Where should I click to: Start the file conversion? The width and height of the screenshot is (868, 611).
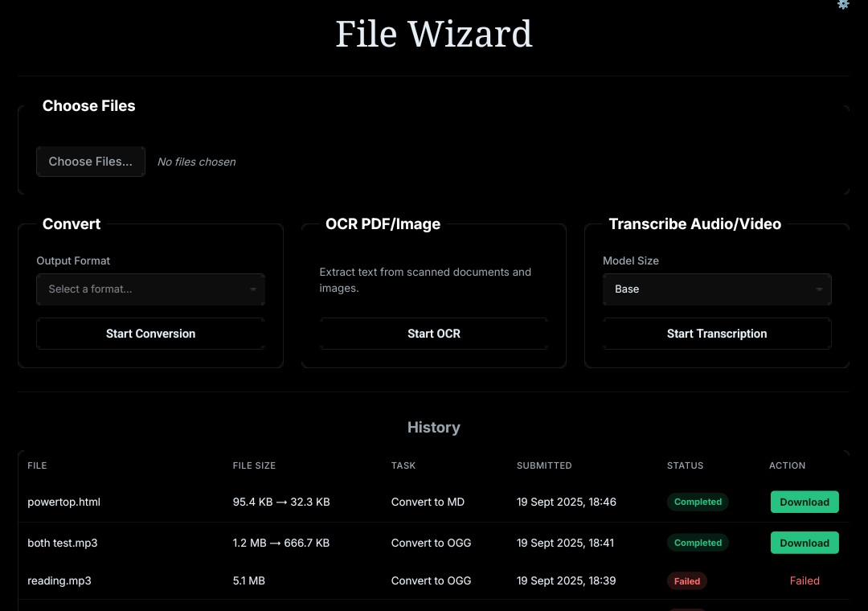(150, 334)
